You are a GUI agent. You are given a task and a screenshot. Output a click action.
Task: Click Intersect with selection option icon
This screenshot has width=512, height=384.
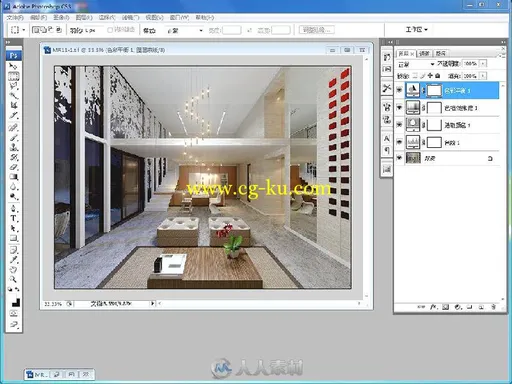59,30
